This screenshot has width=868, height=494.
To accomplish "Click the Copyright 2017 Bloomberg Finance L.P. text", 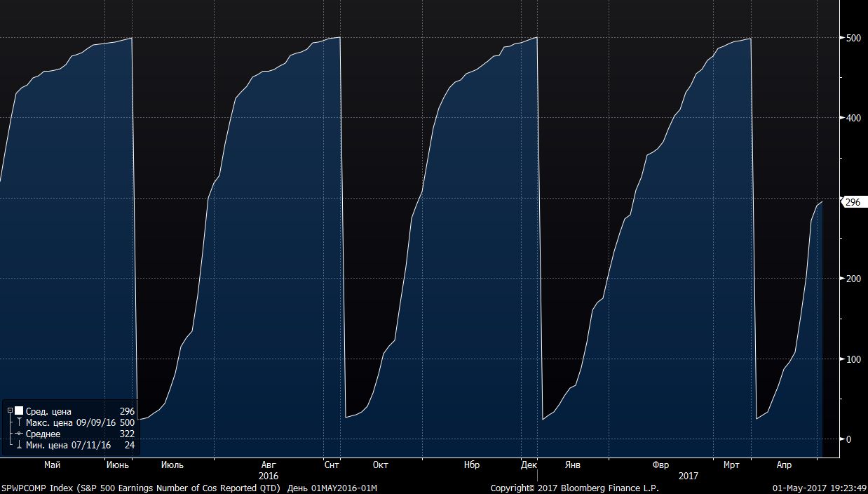I will coord(574,488).
